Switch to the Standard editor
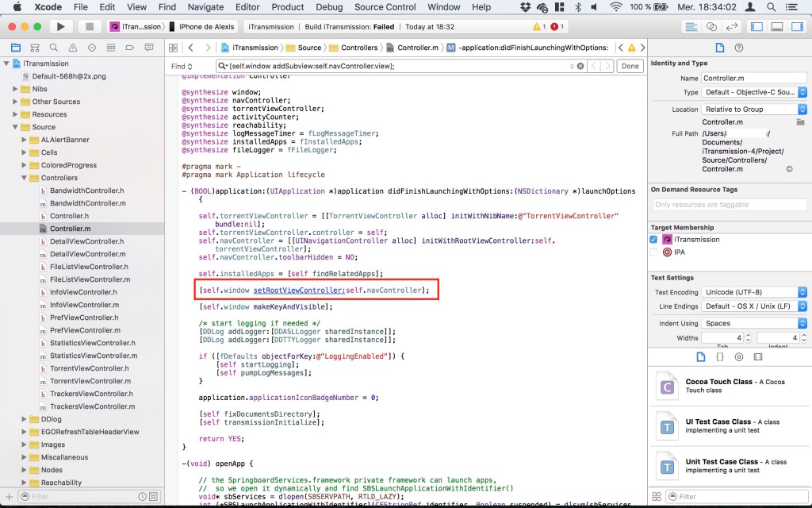The width and height of the screenshot is (812, 508). (691, 26)
